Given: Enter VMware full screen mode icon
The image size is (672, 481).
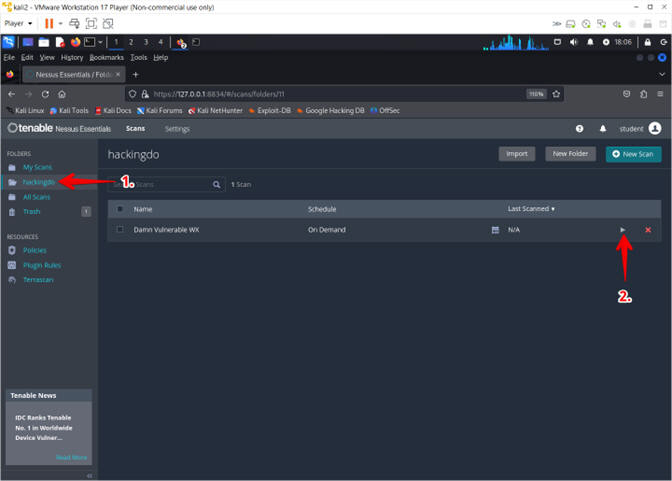Looking at the screenshot, I should [91, 23].
